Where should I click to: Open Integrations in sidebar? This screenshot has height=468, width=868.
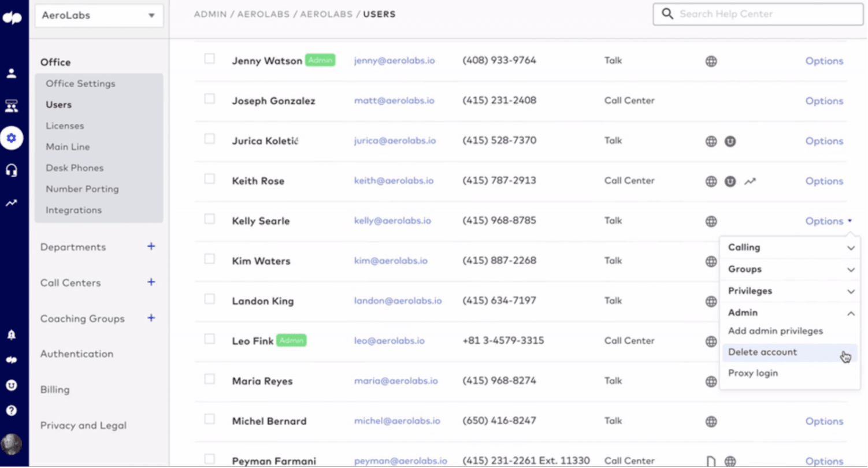[x=73, y=210]
